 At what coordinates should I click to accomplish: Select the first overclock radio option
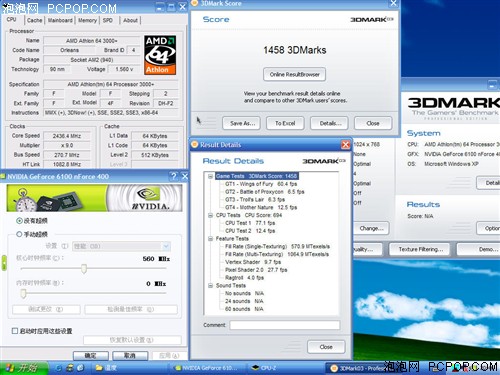point(19,221)
